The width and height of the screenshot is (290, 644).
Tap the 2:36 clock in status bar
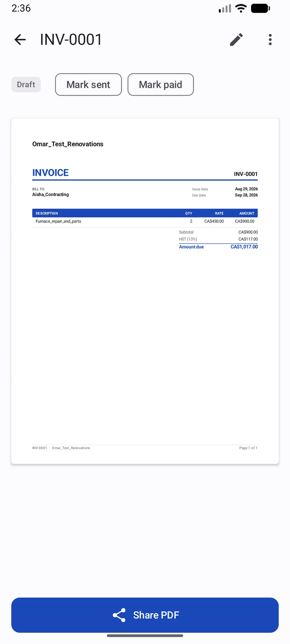point(21,8)
